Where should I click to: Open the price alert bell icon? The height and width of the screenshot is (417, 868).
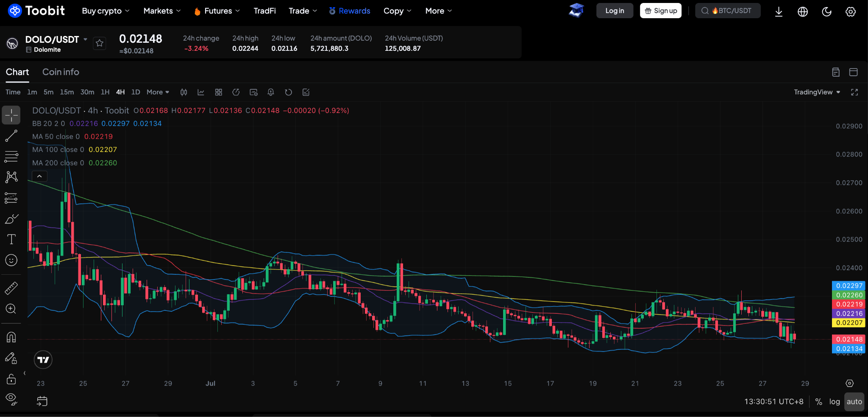[x=271, y=92]
